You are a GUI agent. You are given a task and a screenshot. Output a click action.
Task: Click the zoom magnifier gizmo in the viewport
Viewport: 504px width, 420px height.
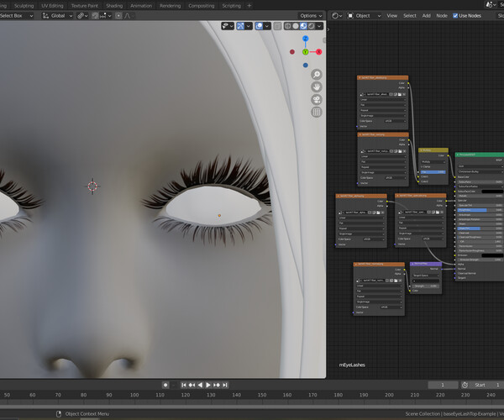[x=317, y=75]
